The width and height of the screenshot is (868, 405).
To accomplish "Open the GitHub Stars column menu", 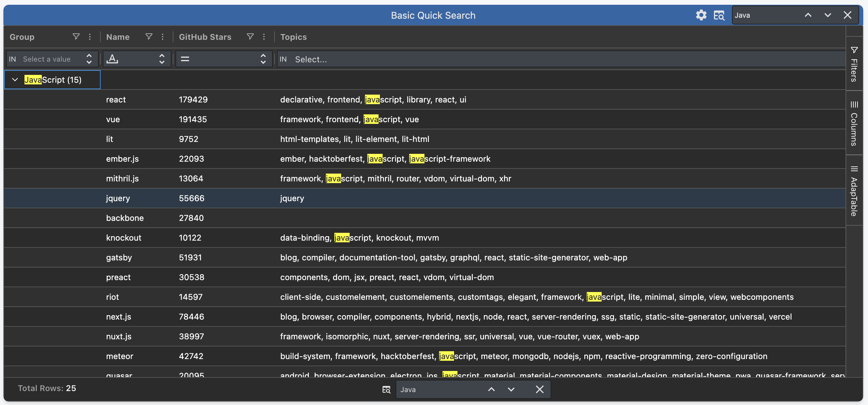I will tap(264, 37).
